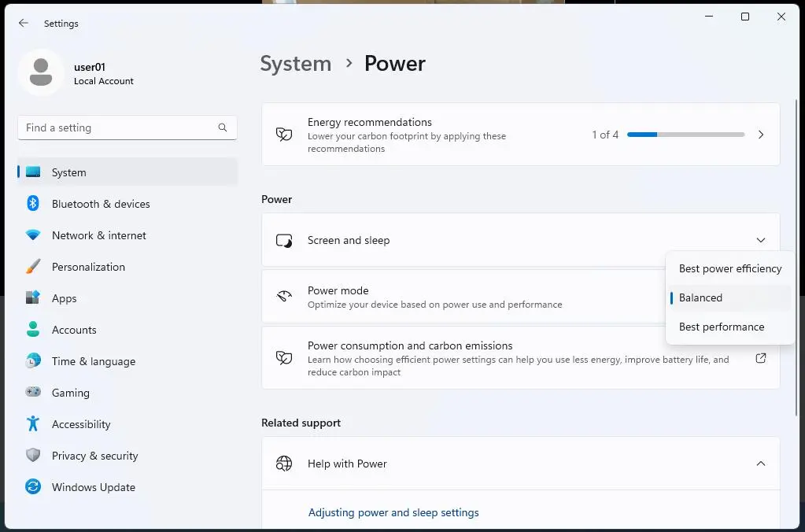805x532 pixels.
Task: Open Energy recommendations with the right chevron
Action: (761, 135)
